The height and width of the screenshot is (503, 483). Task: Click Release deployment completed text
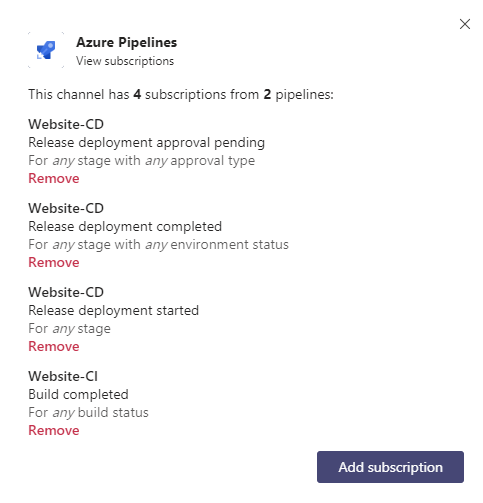[125, 227]
